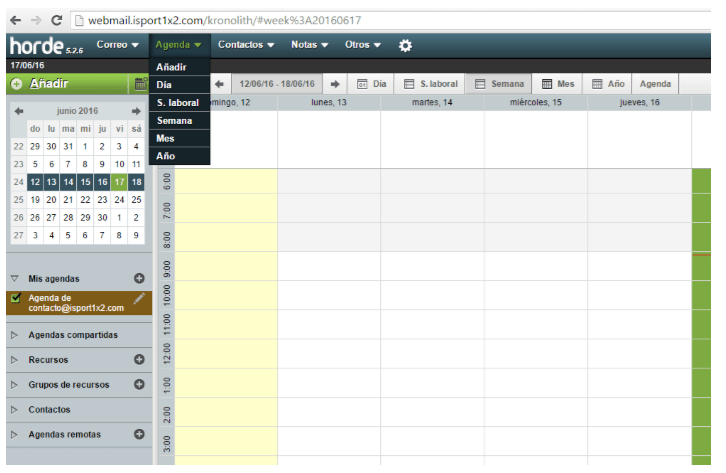Choose Mes from the Agenda dropdown menu

click(x=166, y=139)
